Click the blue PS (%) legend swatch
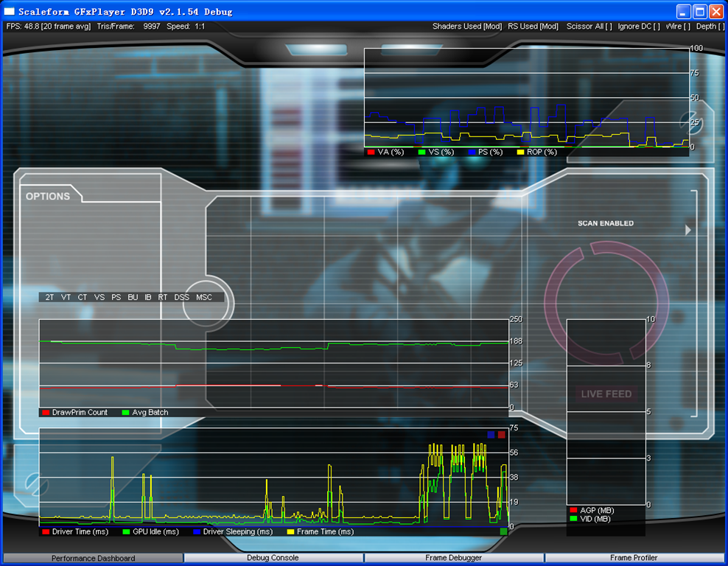728x566 pixels. click(x=472, y=152)
